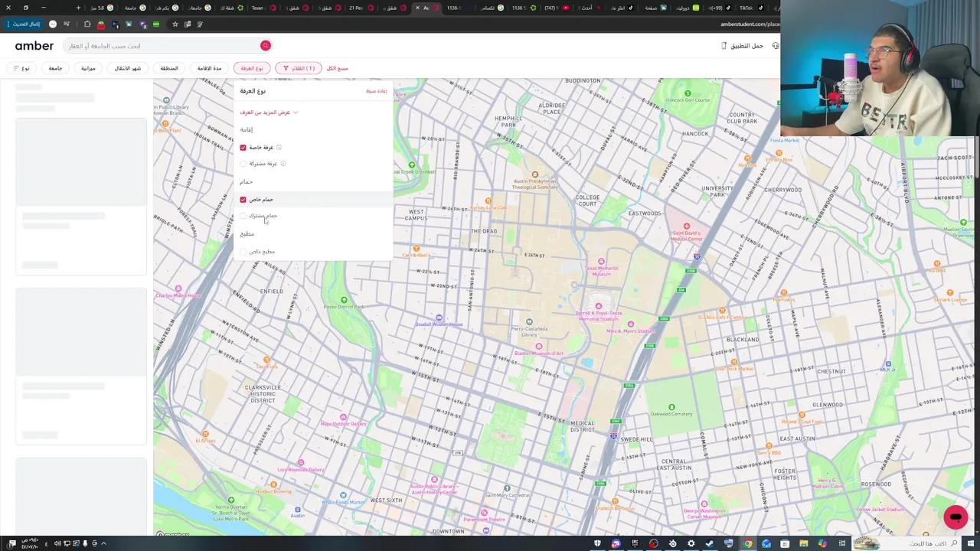Click Texas Memorial Museum map pin

click(x=601, y=261)
